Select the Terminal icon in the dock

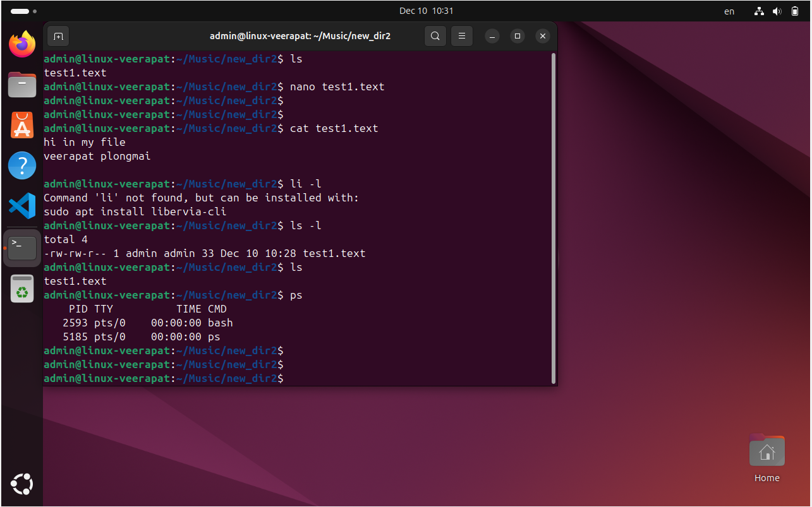[22, 248]
